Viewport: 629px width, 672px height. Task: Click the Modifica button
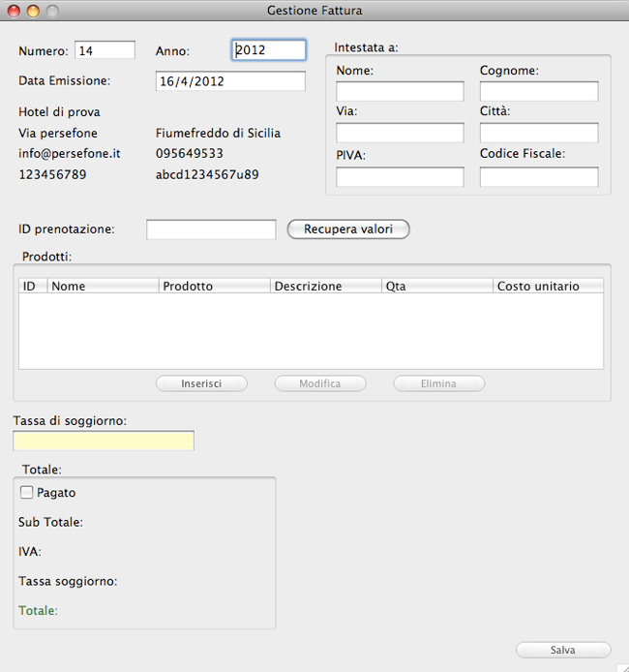pos(320,383)
